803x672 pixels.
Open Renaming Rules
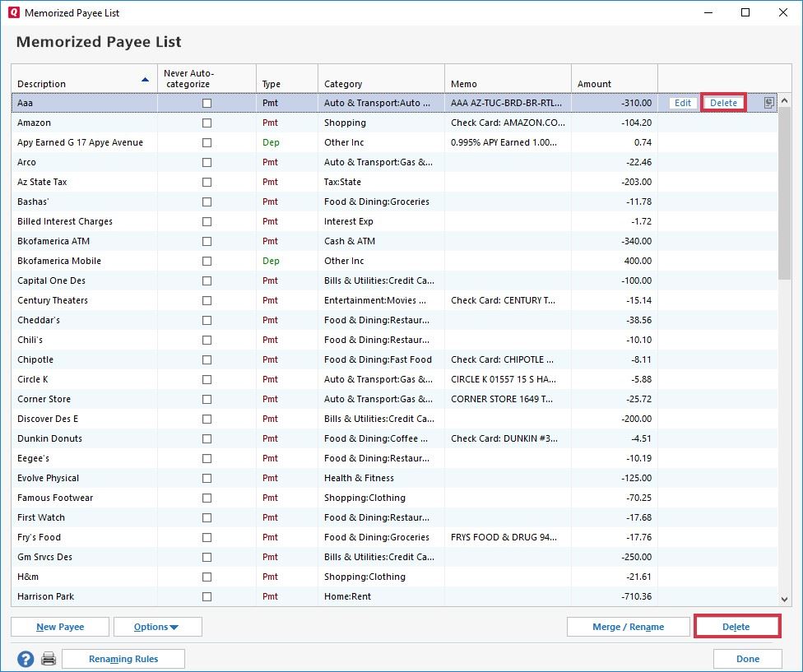(123, 659)
